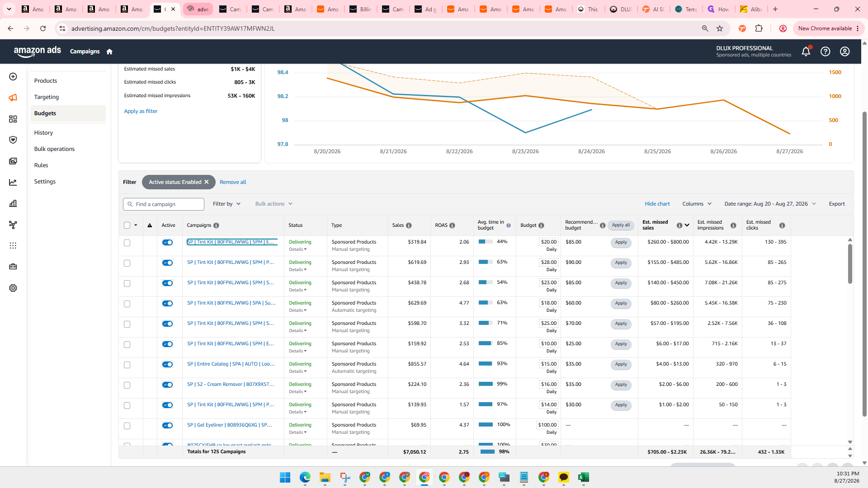This screenshot has width=868, height=488.
Task: Click the Apply as filter link
Action: click(141, 111)
